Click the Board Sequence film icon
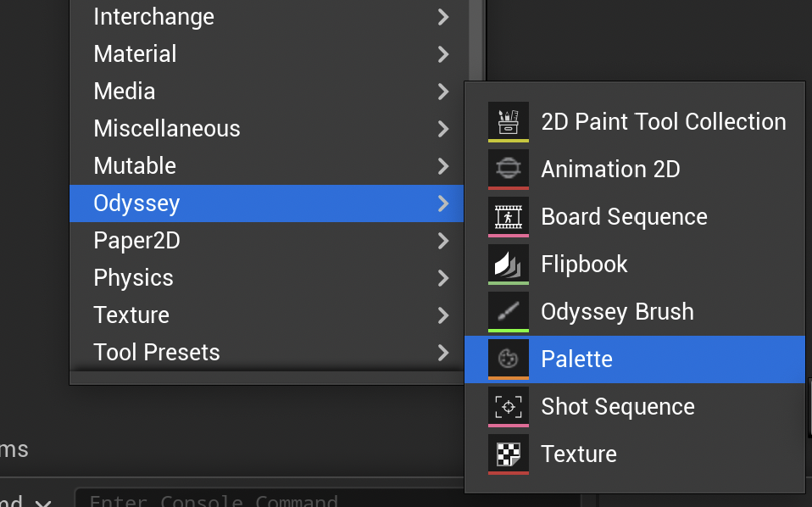Screen dimensions: 812x507 click(x=508, y=217)
